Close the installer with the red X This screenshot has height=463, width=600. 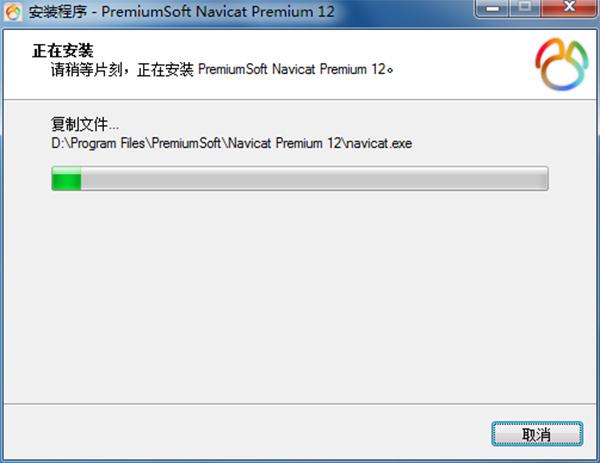click(x=569, y=8)
